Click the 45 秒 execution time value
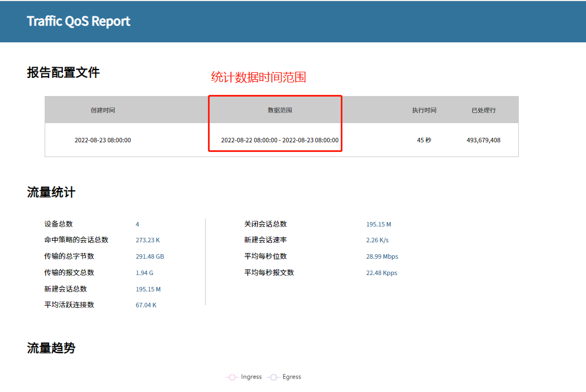The image size is (586, 392). coord(424,140)
